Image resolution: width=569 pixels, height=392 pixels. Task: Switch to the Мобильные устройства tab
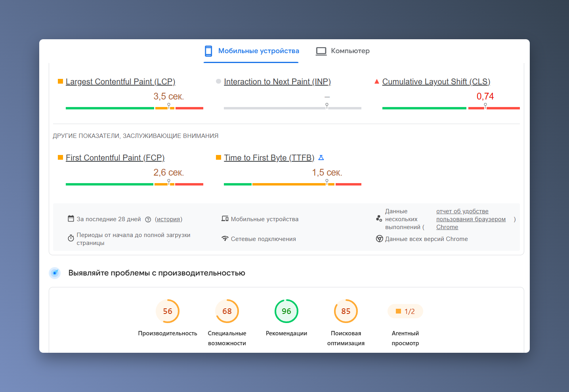pos(251,51)
